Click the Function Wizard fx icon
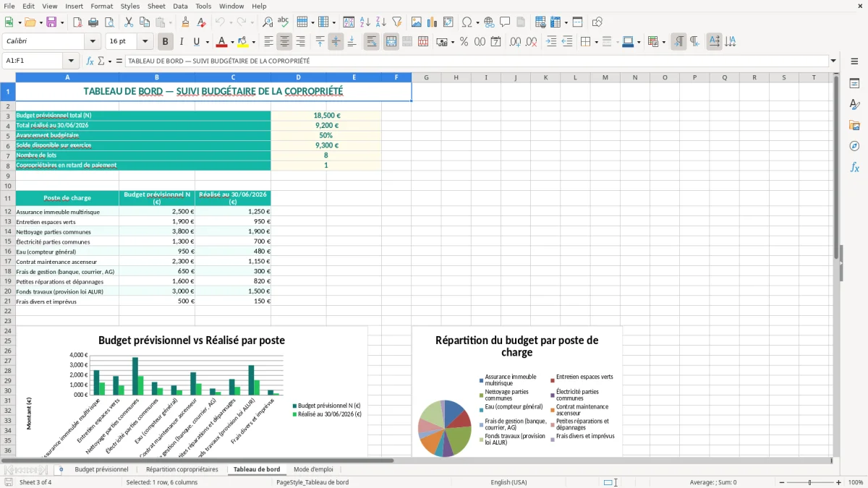 click(90, 61)
